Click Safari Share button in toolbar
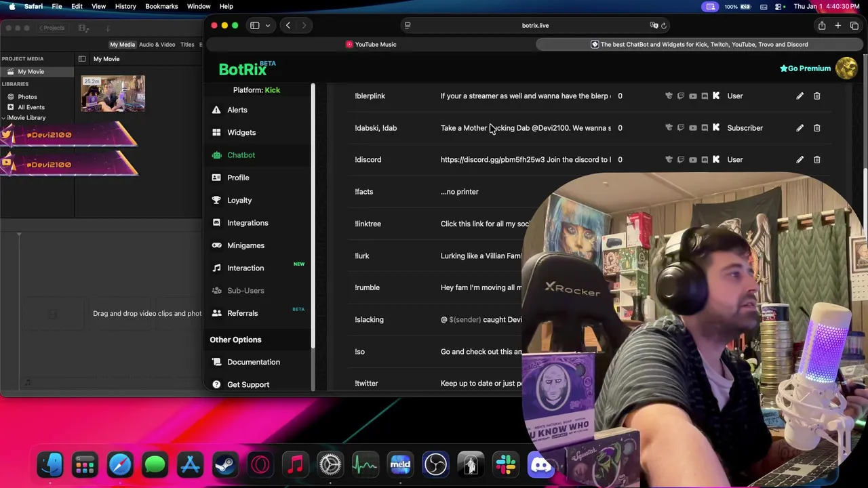 click(821, 26)
